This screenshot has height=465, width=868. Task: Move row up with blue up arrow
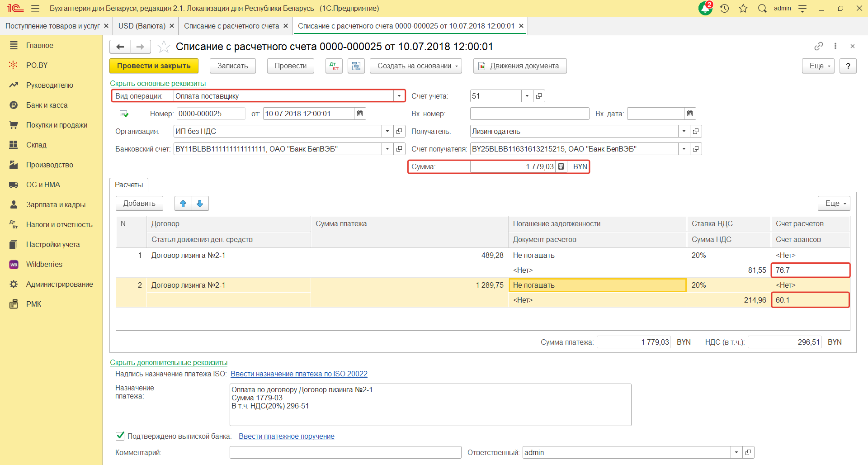pyautogui.click(x=183, y=204)
